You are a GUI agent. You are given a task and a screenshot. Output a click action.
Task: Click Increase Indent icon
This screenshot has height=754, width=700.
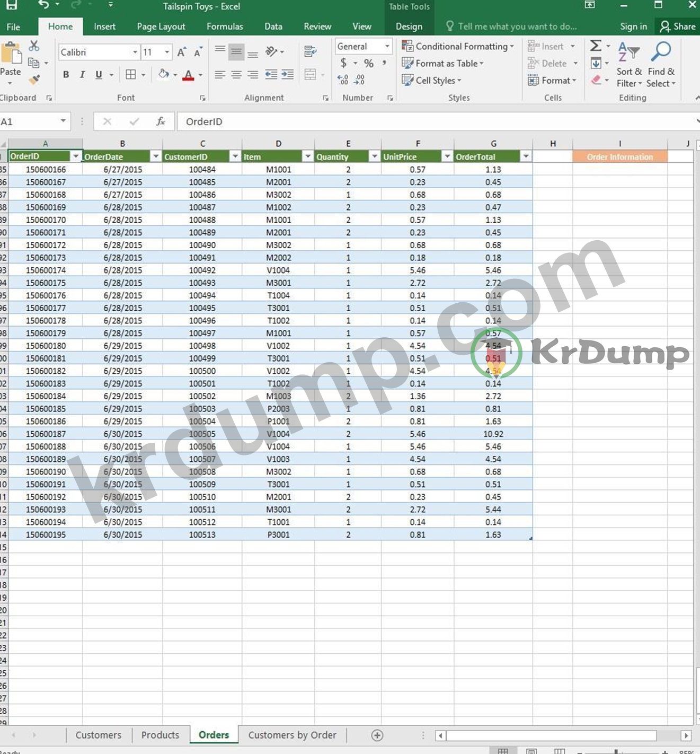click(x=288, y=75)
